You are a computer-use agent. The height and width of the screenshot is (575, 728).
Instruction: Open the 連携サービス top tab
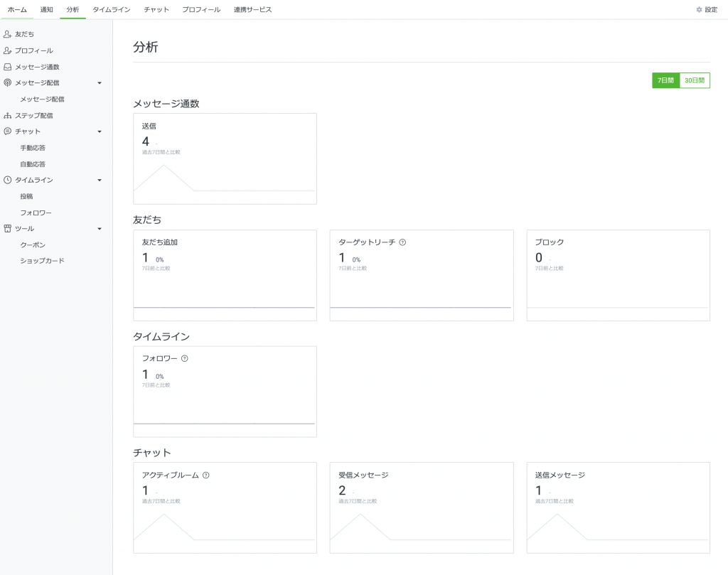click(x=252, y=9)
